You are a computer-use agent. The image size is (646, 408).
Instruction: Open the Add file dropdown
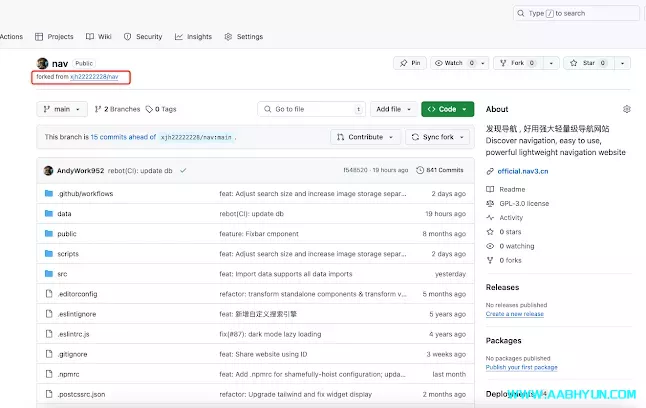pyautogui.click(x=393, y=109)
